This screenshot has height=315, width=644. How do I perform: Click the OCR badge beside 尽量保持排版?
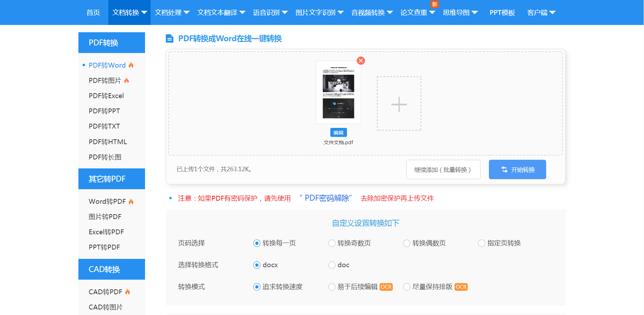pos(461,287)
